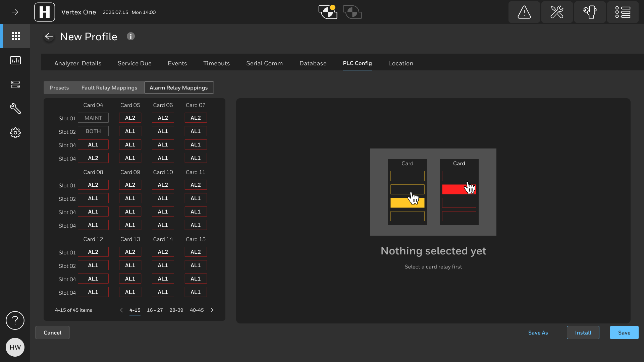Open the list view icon top right
The image size is (644, 362).
[x=623, y=12]
